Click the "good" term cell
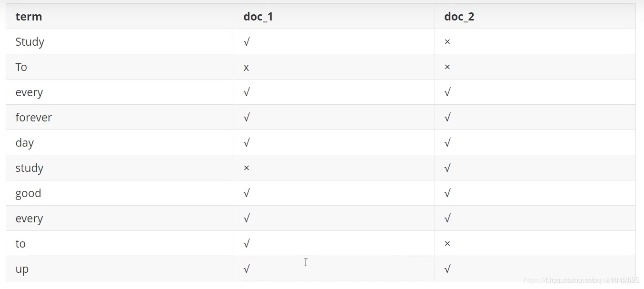This screenshot has width=644, height=289. (x=28, y=193)
